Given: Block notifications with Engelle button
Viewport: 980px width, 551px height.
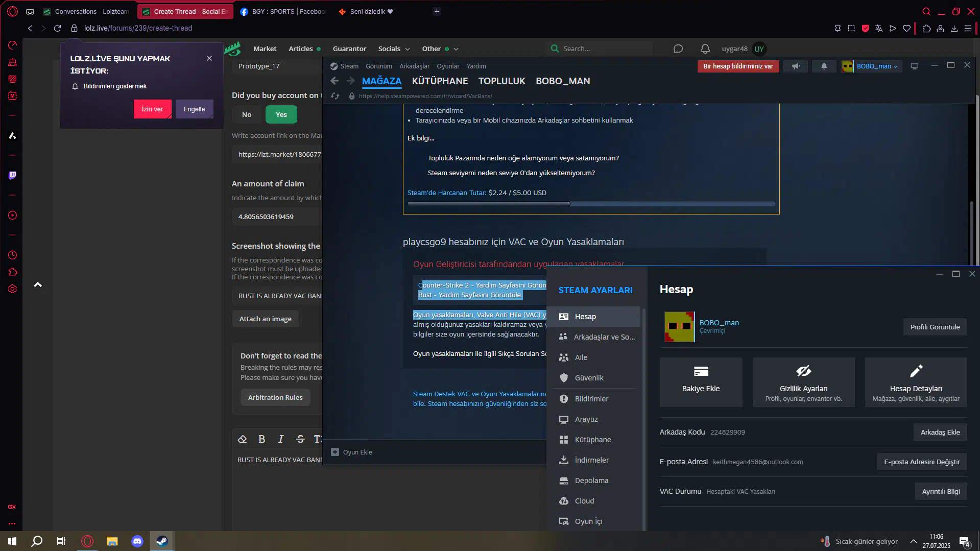Looking at the screenshot, I should tap(194, 109).
